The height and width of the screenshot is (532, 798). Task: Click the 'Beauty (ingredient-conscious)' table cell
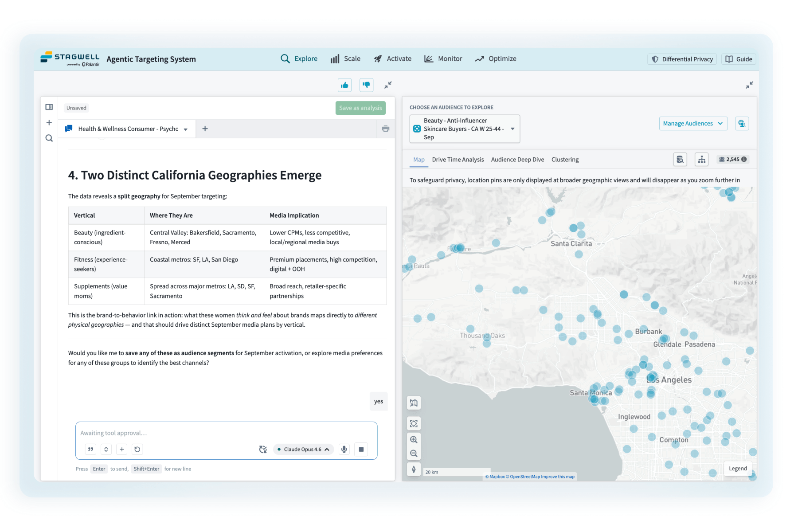click(x=106, y=238)
